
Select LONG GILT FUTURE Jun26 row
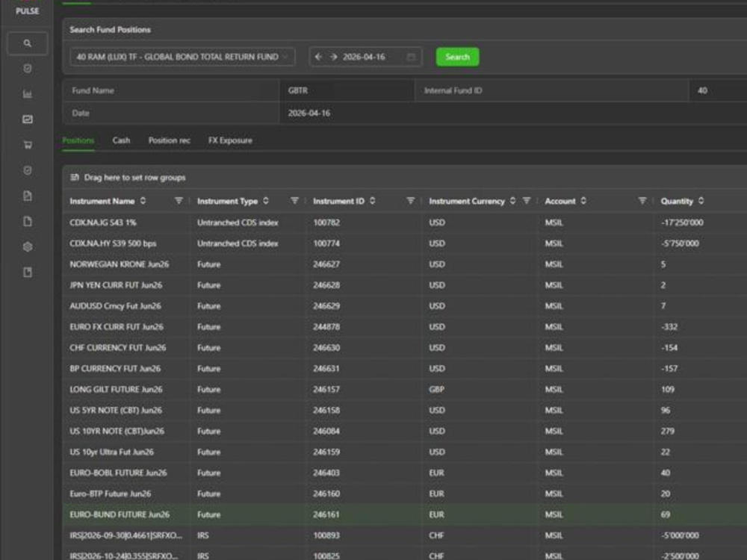point(404,390)
